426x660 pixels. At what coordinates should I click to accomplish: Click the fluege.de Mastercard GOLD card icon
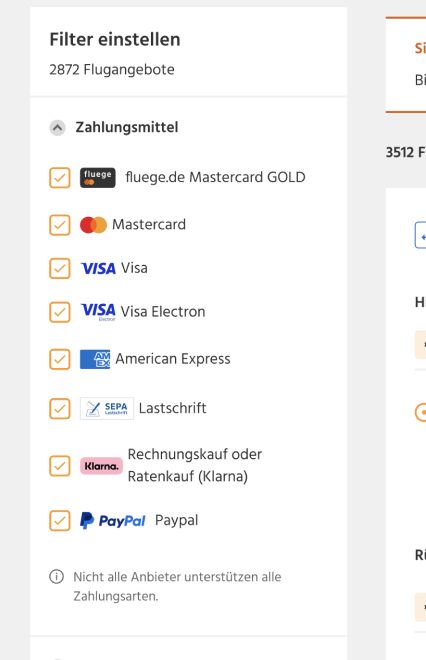click(x=98, y=178)
